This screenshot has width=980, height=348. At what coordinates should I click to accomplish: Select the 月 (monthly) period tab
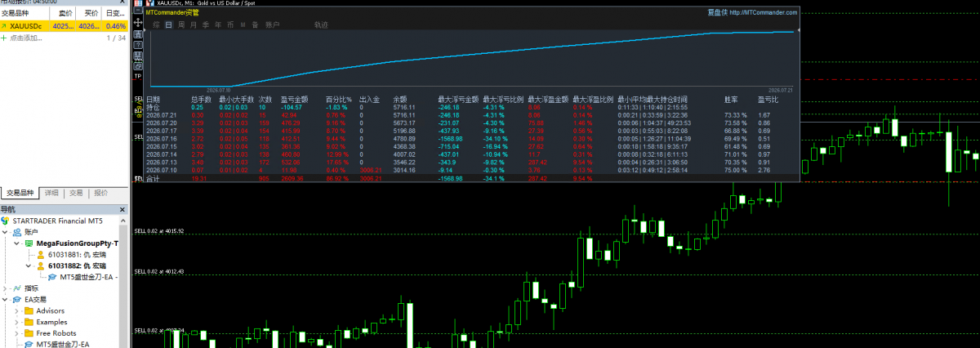[x=194, y=25]
